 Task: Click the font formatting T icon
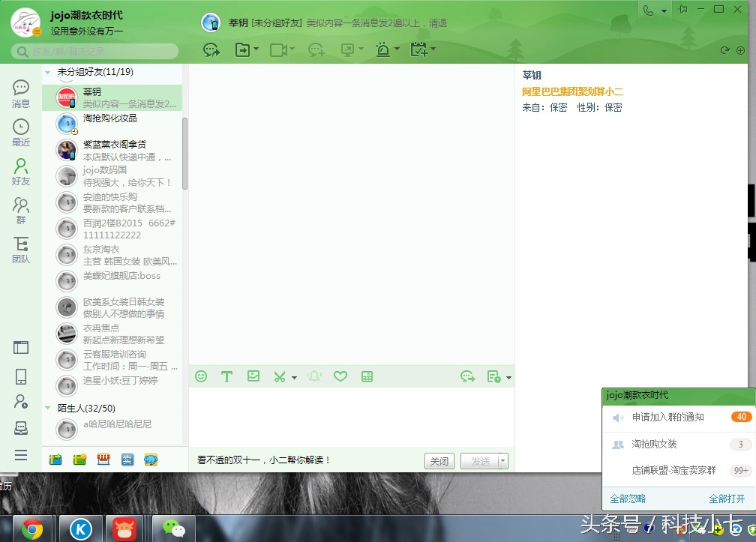point(226,376)
